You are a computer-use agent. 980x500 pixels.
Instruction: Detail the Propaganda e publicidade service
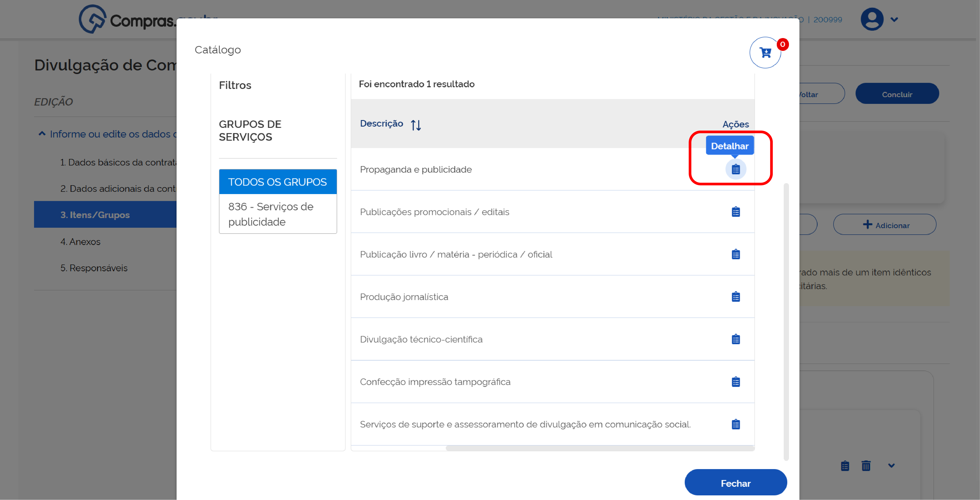pyautogui.click(x=736, y=169)
